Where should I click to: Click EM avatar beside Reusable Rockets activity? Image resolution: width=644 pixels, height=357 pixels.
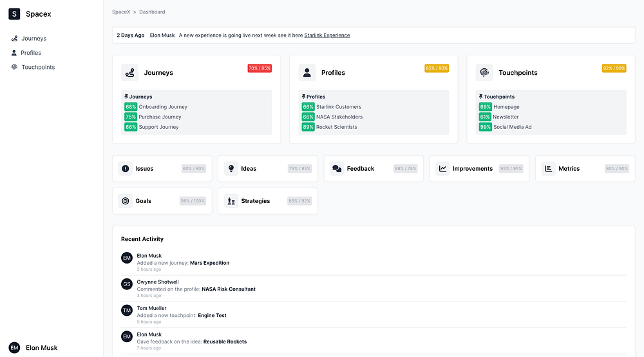click(x=127, y=337)
